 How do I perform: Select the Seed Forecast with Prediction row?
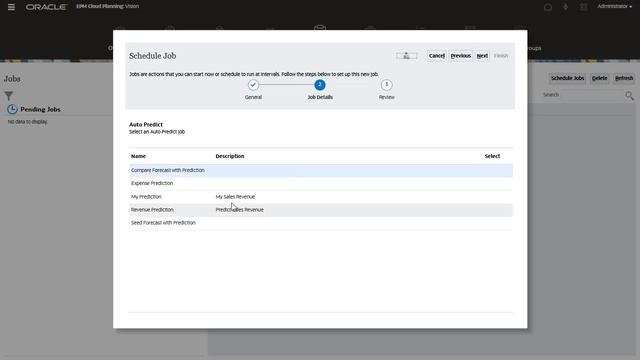[x=321, y=223]
